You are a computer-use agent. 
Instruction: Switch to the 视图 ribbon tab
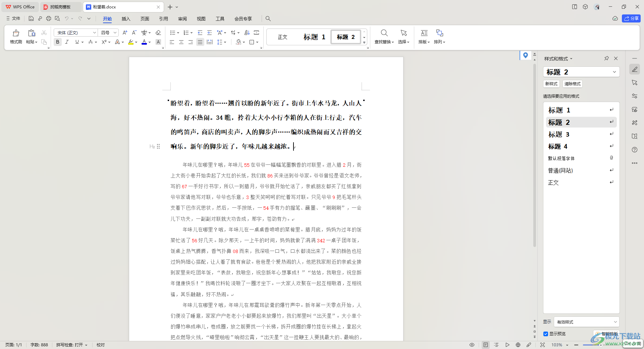click(201, 19)
